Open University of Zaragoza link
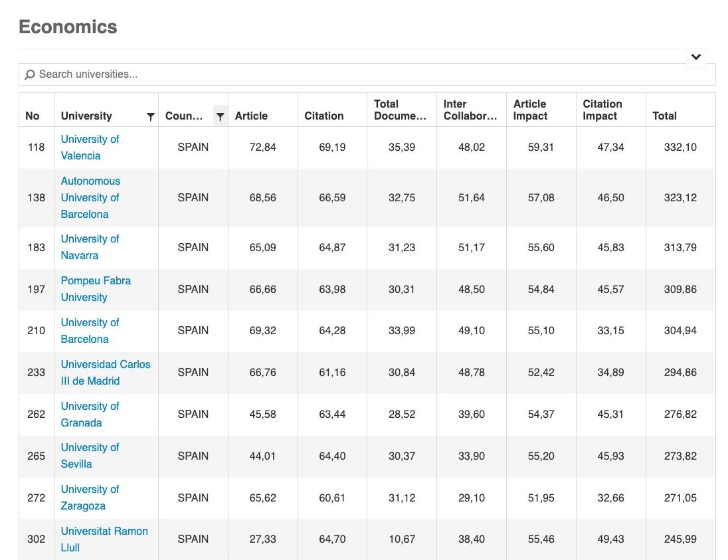 point(90,498)
